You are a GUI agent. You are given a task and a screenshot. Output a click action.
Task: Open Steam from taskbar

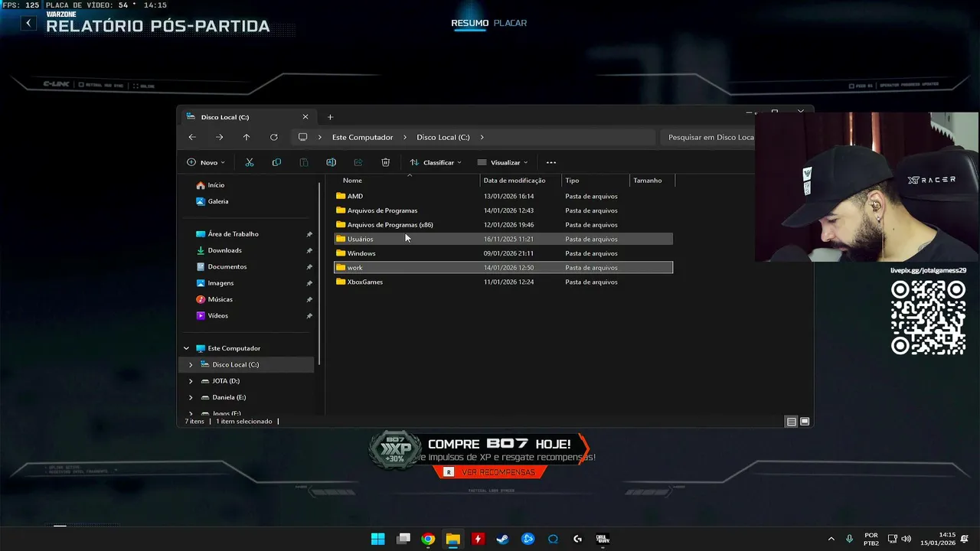coord(503,539)
